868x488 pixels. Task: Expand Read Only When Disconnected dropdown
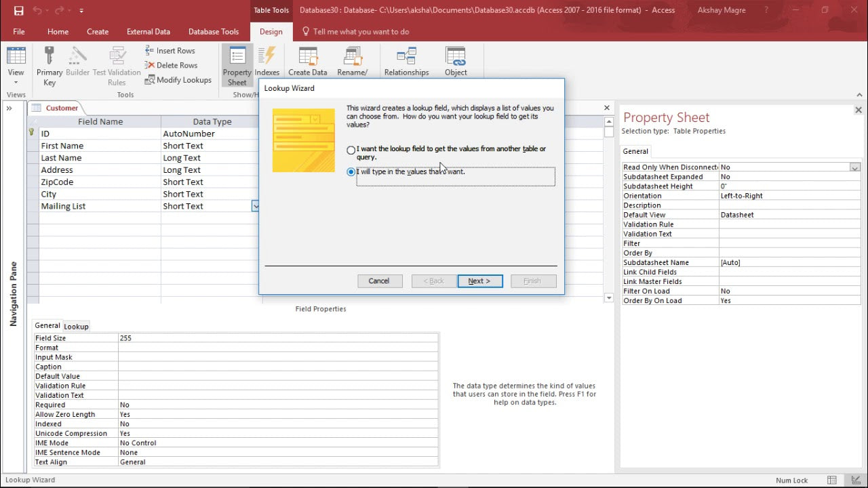coord(854,167)
